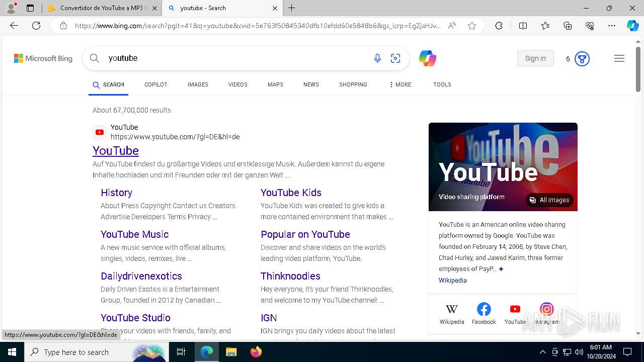Viewport: 644px width, 362px height.
Task: Go to Microsoft Bing home logo
Action: 43,58
